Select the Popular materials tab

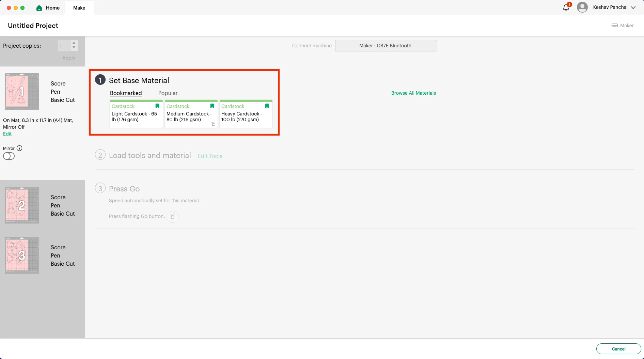pos(168,93)
